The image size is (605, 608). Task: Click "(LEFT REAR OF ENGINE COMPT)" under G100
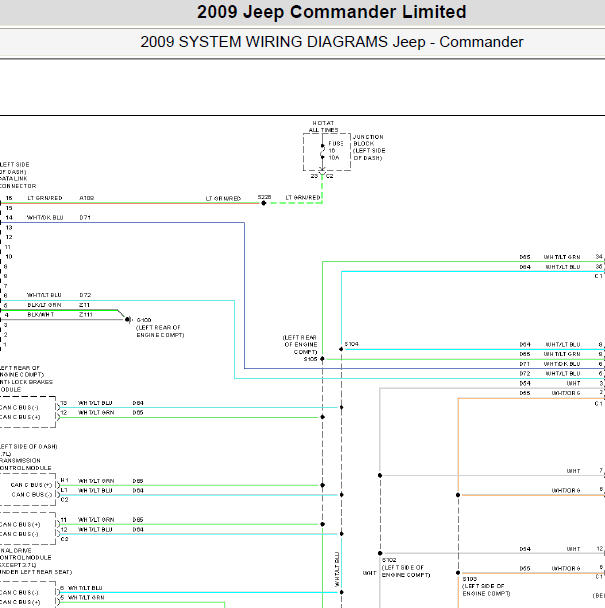[160, 331]
